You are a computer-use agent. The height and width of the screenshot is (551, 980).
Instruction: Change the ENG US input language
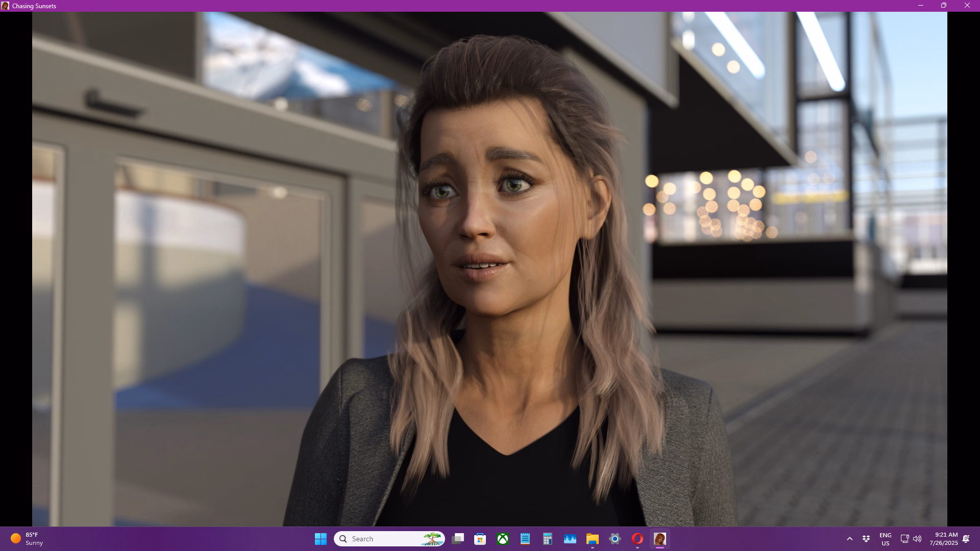coord(886,539)
